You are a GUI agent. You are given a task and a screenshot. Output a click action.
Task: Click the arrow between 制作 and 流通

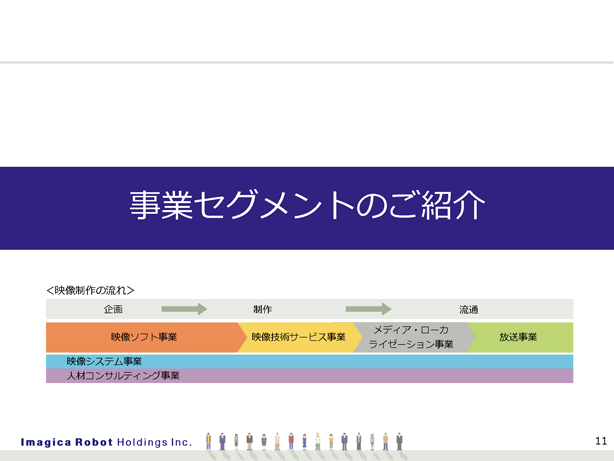point(368,309)
